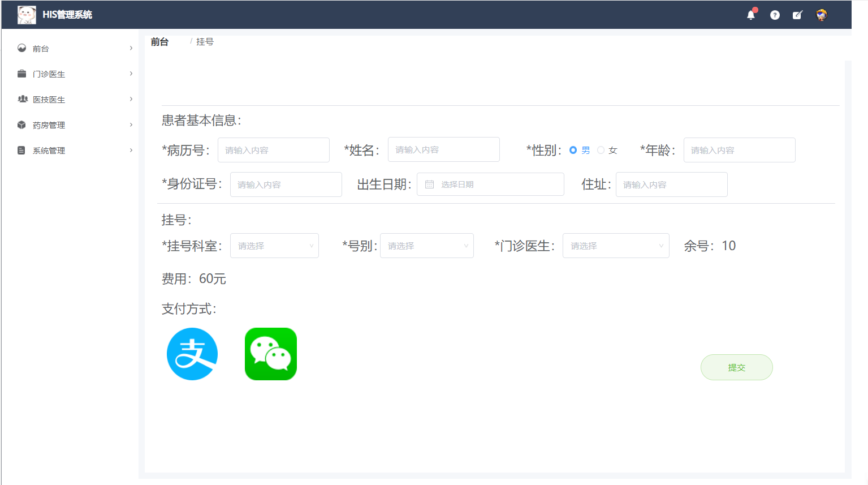868x485 pixels.
Task: Open the 号别 dropdown
Action: (x=427, y=246)
